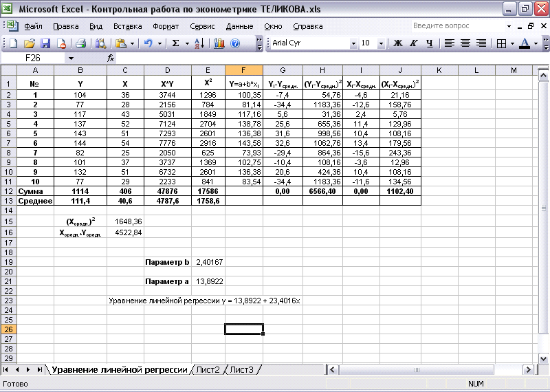The image size is (550, 392).
Task: Open the Формат menu
Action: [166, 26]
